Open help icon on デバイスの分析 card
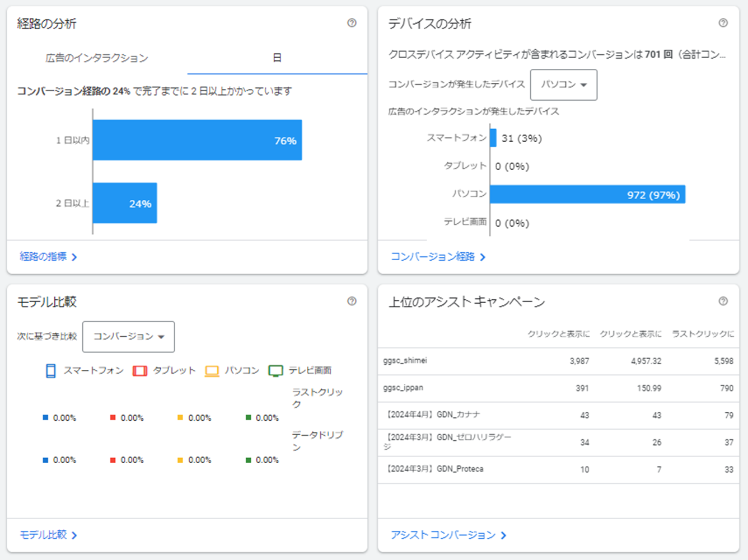Image resolution: width=748 pixels, height=560 pixels. (x=723, y=23)
